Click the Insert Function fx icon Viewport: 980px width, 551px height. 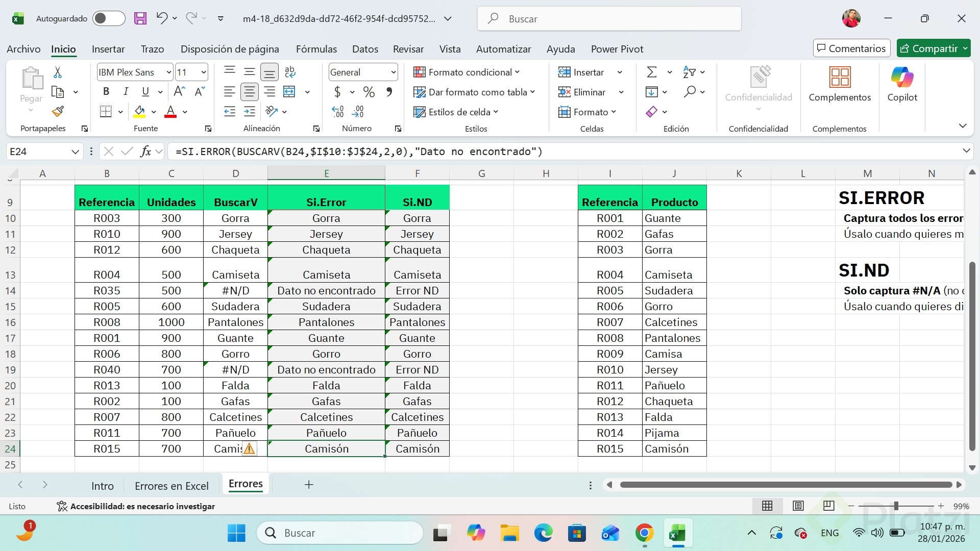point(145,152)
